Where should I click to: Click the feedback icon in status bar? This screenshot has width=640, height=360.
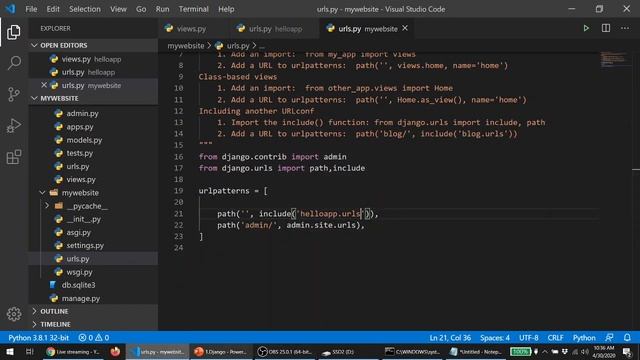coord(609,338)
